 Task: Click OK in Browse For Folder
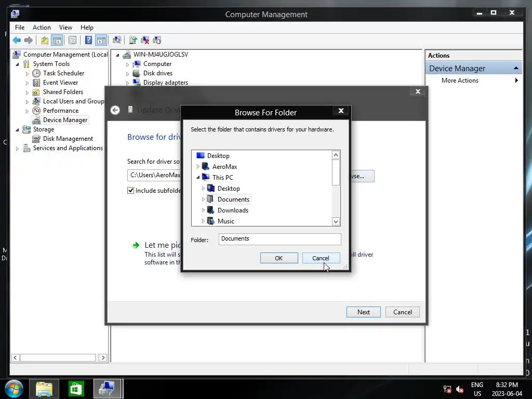click(279, 258)
